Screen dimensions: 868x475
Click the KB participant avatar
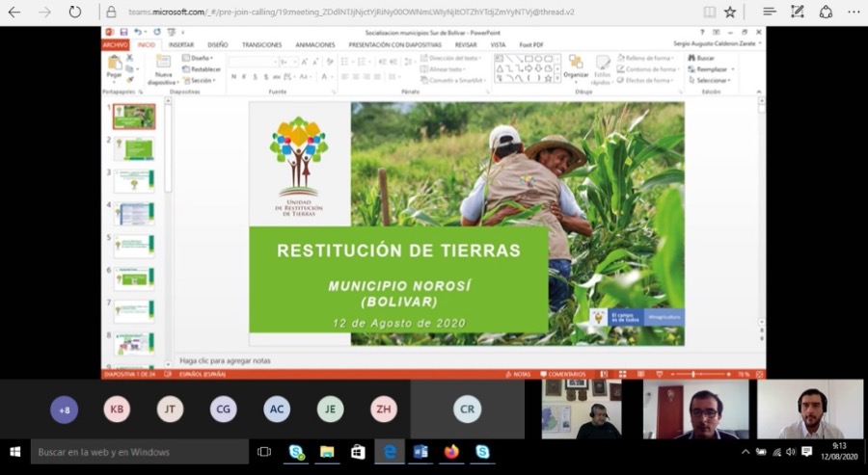point(117,409)
